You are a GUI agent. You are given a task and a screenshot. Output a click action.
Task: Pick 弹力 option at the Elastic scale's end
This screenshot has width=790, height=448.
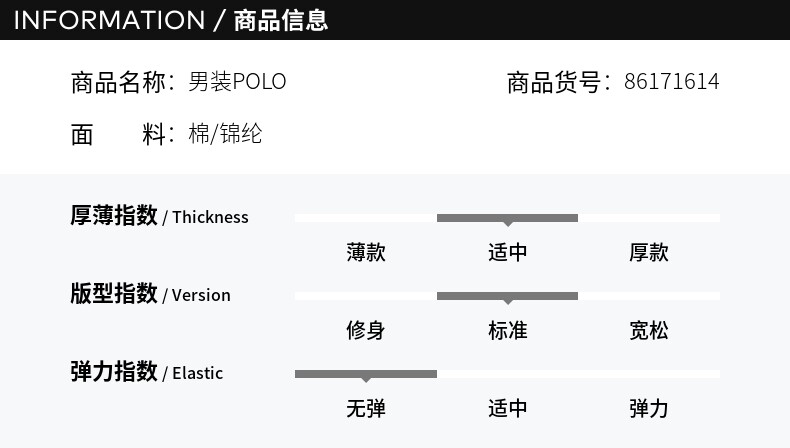pyautogui.click(x=648, y=408)
